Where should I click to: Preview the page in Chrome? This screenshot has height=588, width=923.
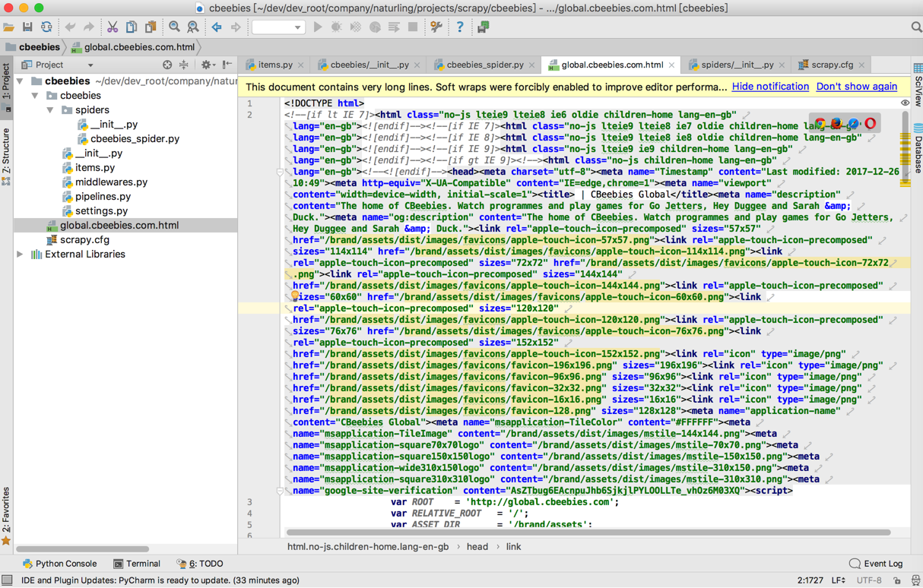point(820,123)
